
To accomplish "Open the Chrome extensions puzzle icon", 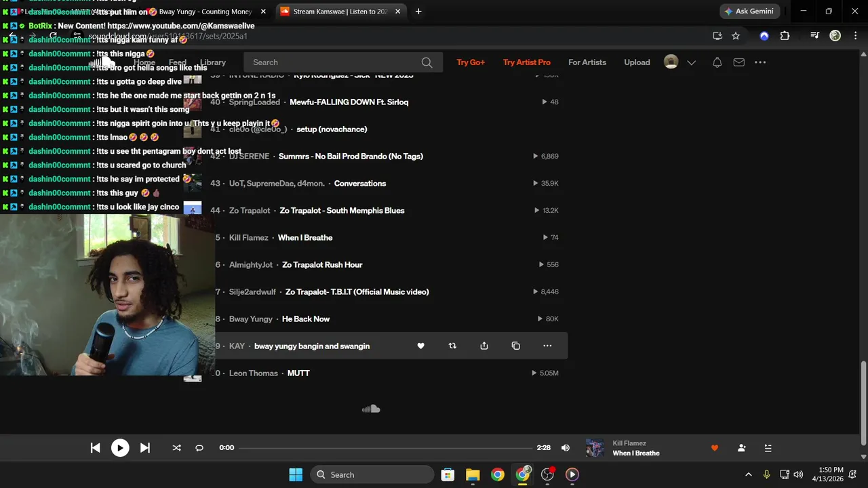I will click(785, 36).
